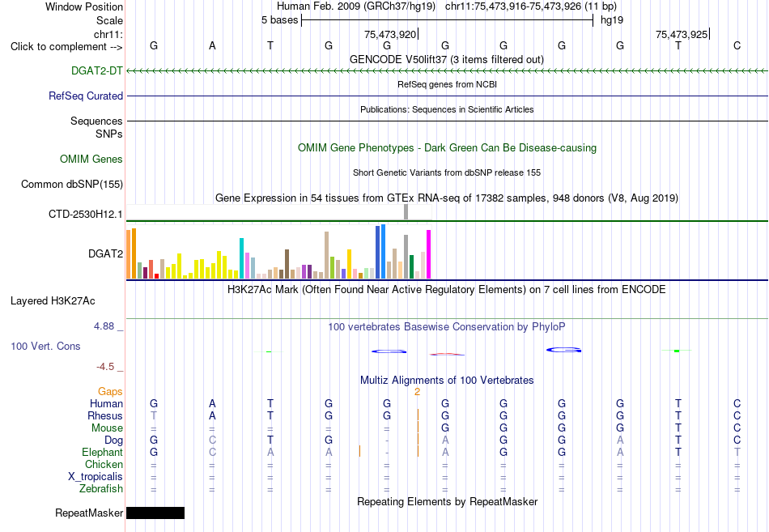Open 'Multiz Alignments of 100 Vertebrates' title
This screenshot has width=769, height=532.
447,380
